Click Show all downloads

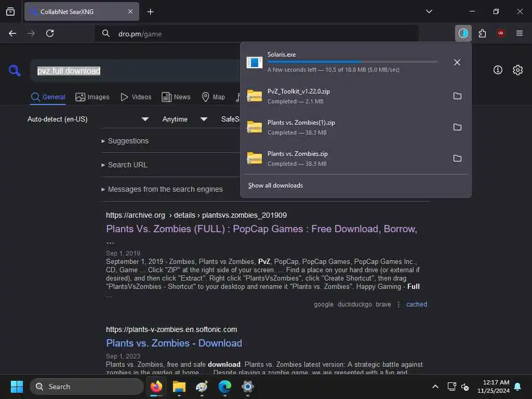point(275,185)
